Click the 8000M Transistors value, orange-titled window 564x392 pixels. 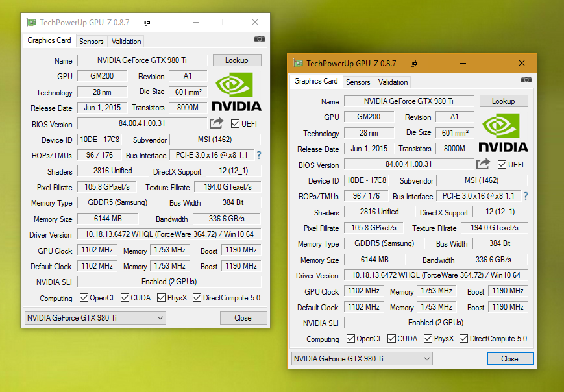click(455, 148)
